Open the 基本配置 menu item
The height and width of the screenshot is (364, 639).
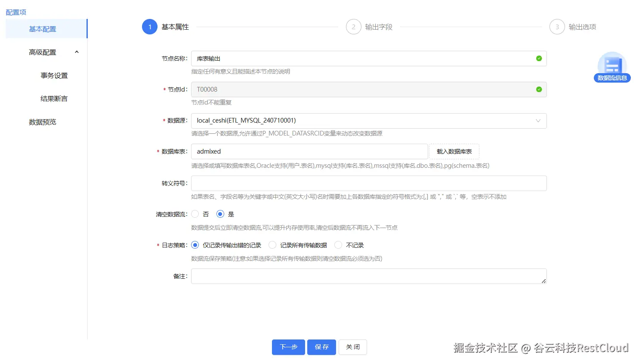tap(46, 29)
